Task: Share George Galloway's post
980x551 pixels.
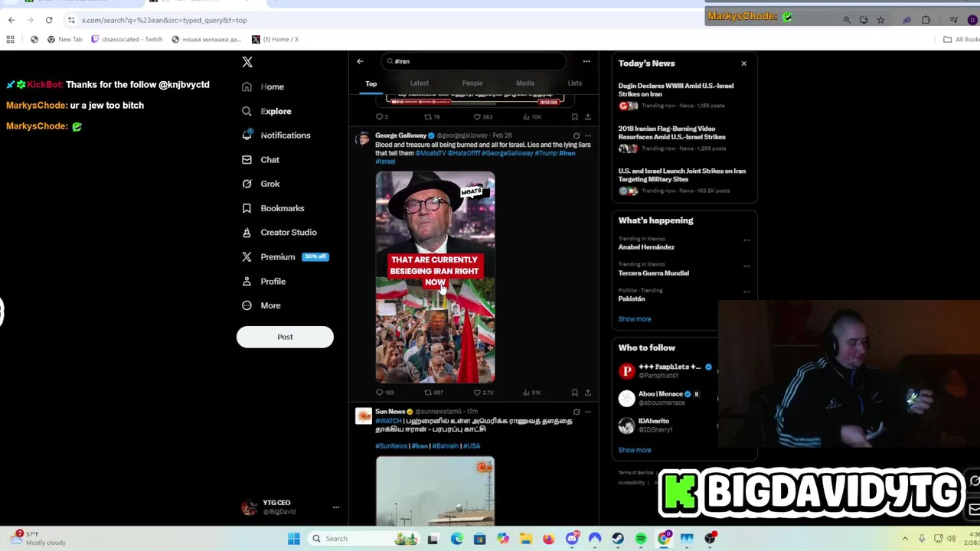Action: pos(587,392)
